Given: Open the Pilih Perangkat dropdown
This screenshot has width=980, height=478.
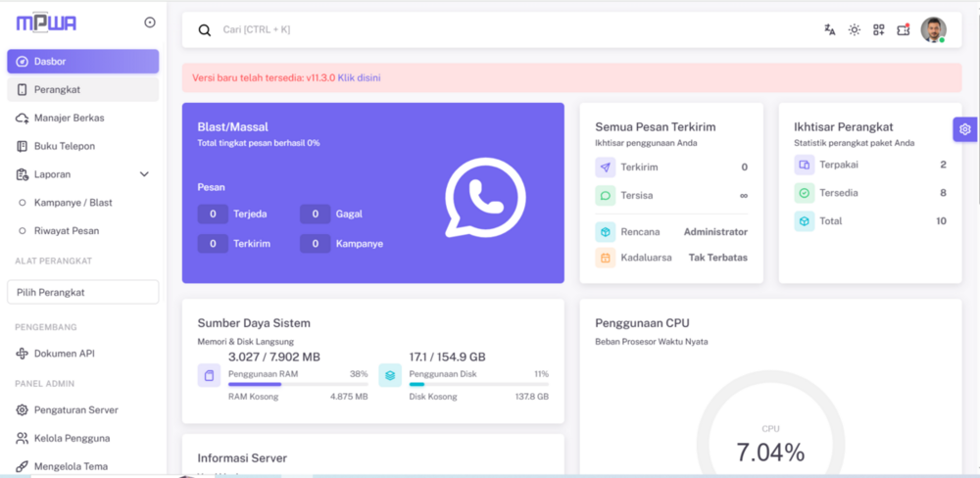Looking at the screenshot, I should 83,293.
